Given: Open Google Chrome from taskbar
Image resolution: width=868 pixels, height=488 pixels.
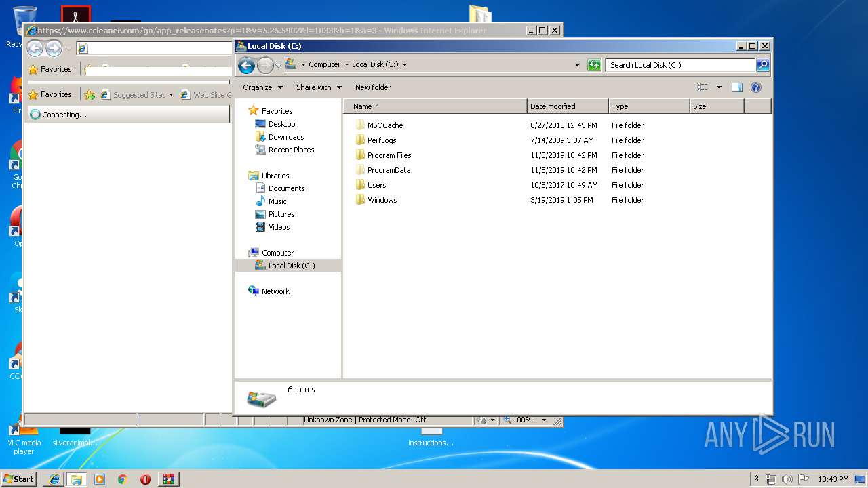Looking at the screenshot, I should coord(123,479).
